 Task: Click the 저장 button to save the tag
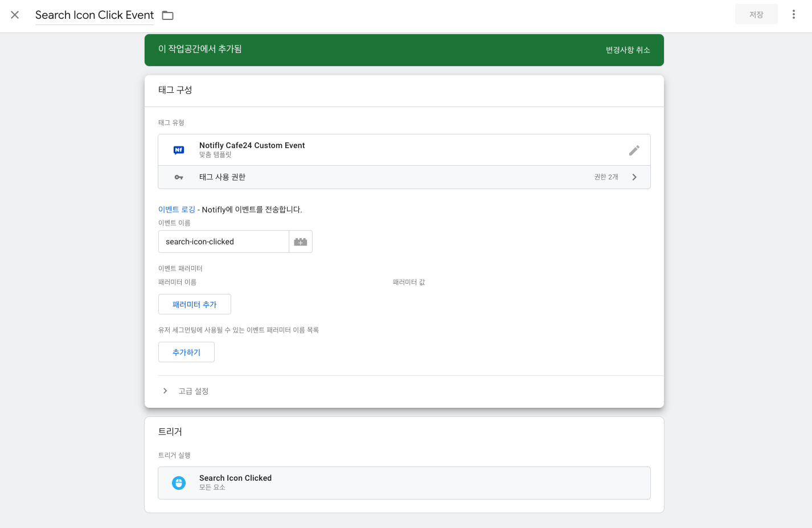[x=756, y=14]
